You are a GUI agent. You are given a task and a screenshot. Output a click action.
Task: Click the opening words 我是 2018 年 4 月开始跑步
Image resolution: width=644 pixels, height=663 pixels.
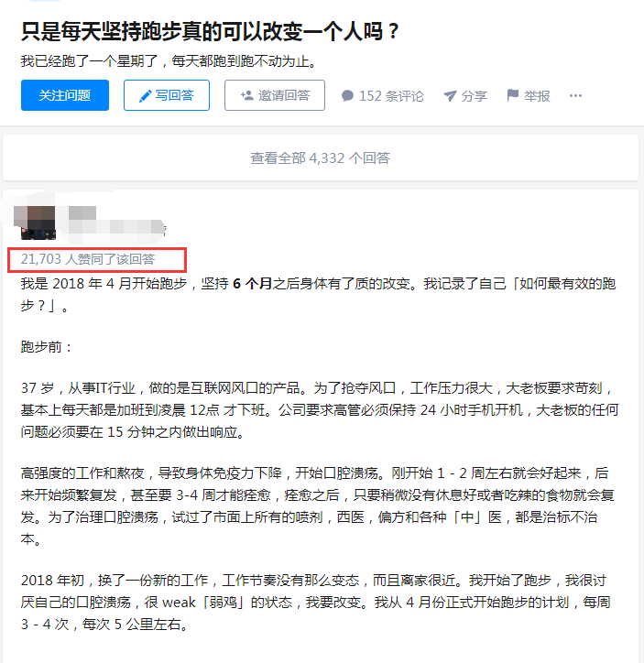(104, 283)
